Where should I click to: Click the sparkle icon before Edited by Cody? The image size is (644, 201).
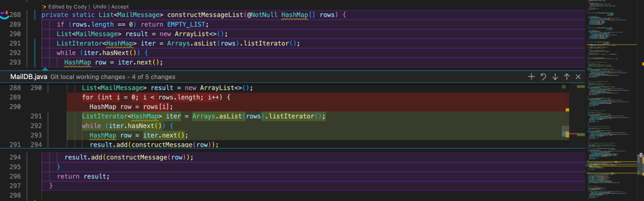pos(44,6)
